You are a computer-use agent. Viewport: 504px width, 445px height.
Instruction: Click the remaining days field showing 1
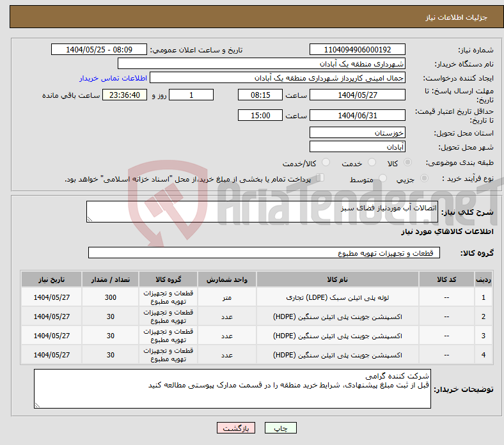191,95
